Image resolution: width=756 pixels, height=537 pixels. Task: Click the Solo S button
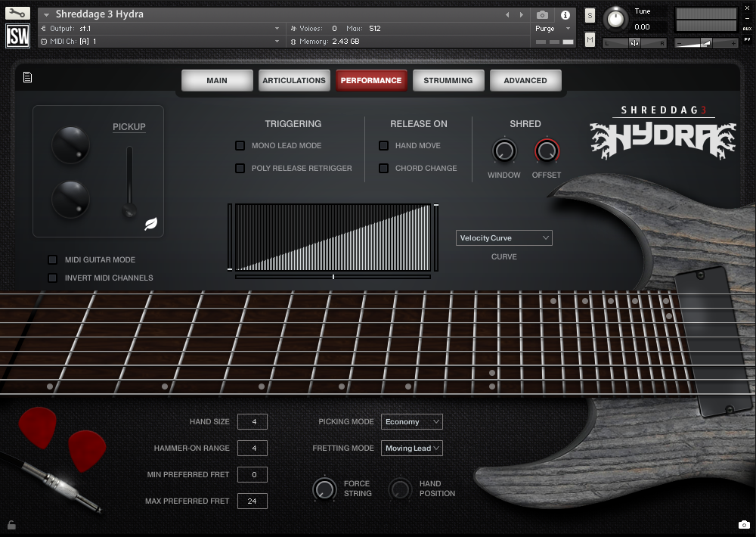tap(590, 16)
